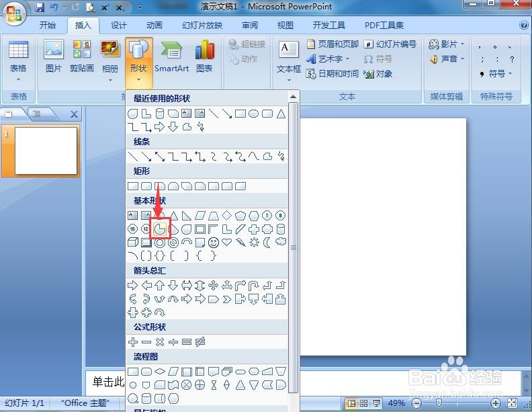Select the smiley face shape
The image size is (532, 412).
pos(214,243)
